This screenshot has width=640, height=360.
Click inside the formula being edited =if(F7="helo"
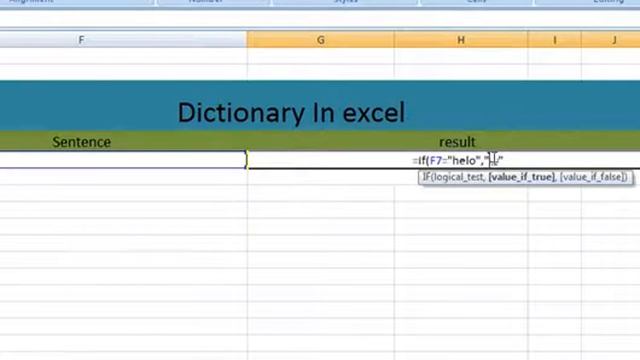457,160
